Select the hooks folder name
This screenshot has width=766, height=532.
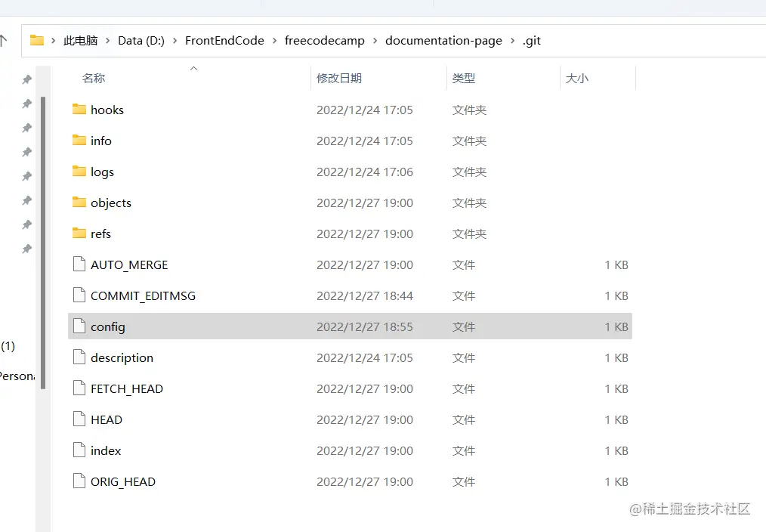click(107, 110)
